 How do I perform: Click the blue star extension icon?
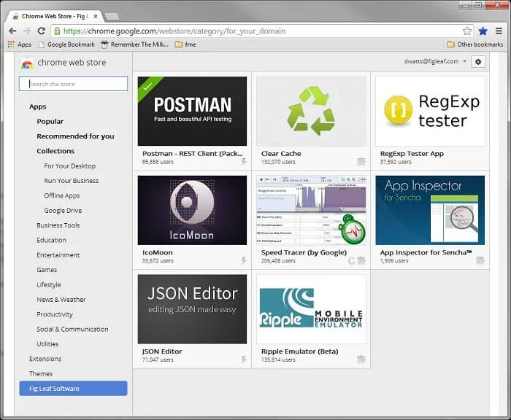(x=483, y=31)
